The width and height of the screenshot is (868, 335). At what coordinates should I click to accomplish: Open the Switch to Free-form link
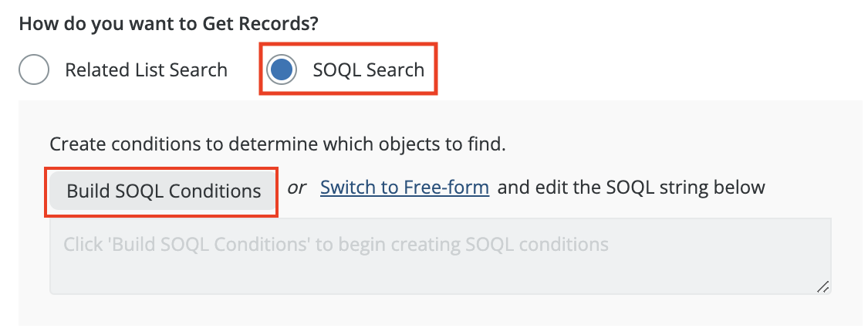point(404,188)
